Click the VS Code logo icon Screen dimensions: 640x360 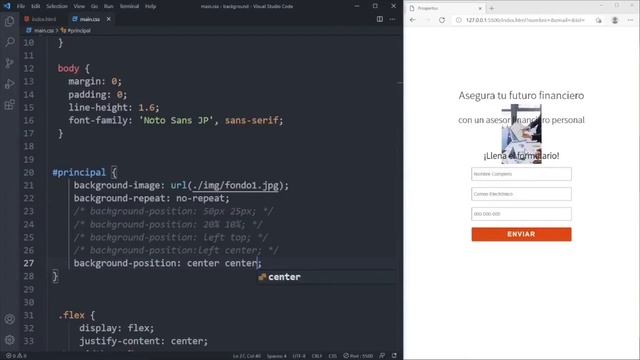tap(7, 6)
